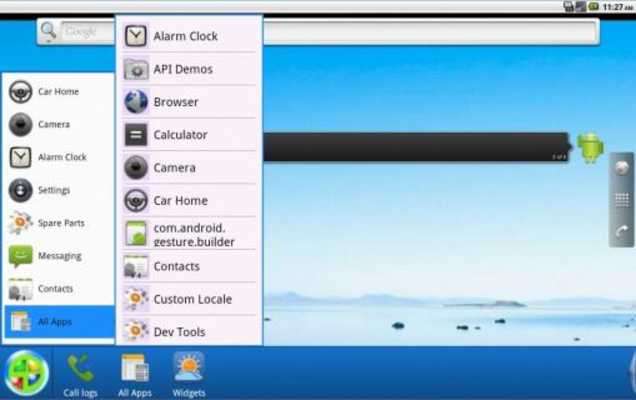
Task: Open the Browser globe icon
Action: click(136, 101)
